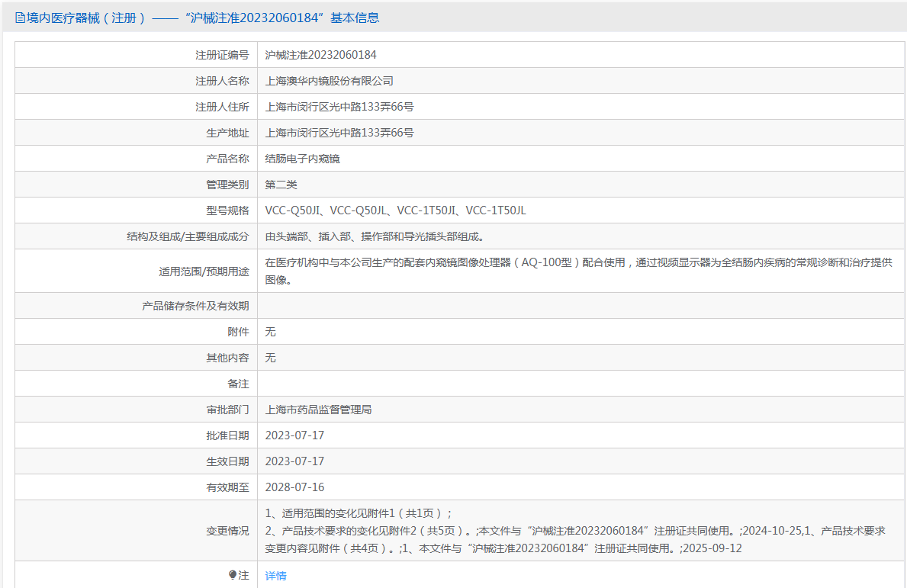
Task: Select registrant name 上海澳华内镜股份有限公司
Action: [x=329, y=81]
